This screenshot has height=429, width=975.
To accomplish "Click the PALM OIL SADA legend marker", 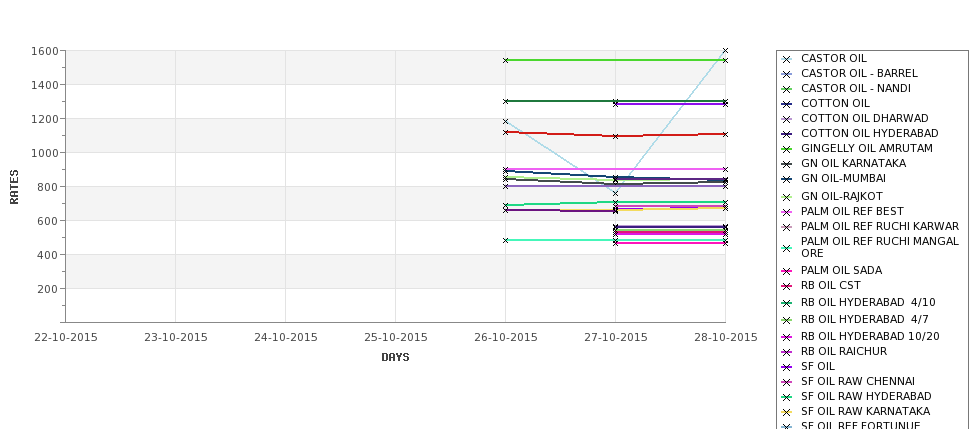I will (787, 271).
